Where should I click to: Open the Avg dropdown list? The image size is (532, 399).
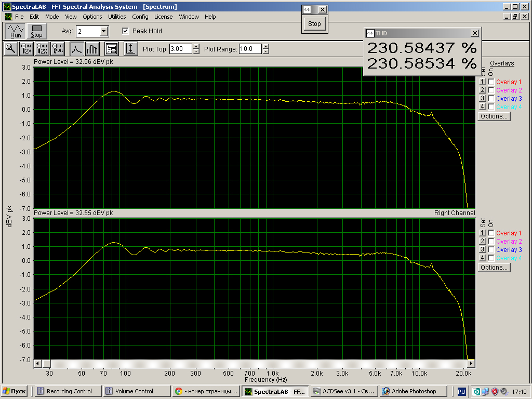pyautogui.click(x=104, y=31)
